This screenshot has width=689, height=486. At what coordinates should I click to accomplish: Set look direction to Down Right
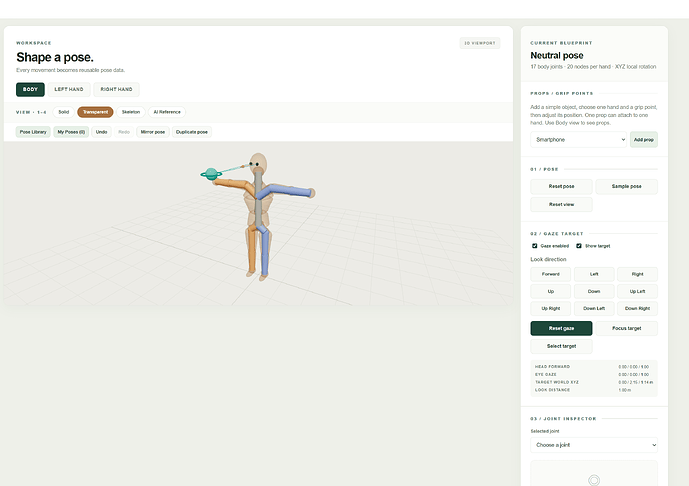point(638,308)
